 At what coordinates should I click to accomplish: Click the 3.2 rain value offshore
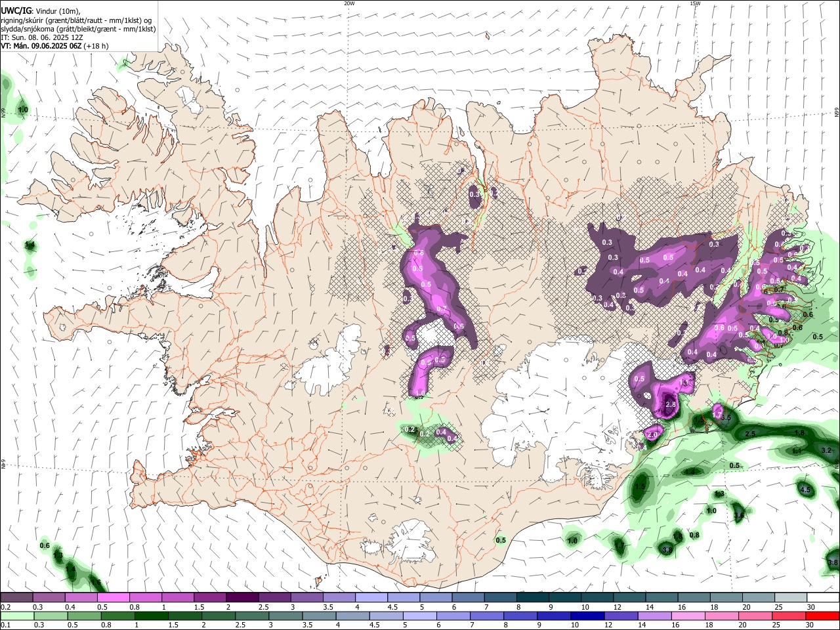826,451
